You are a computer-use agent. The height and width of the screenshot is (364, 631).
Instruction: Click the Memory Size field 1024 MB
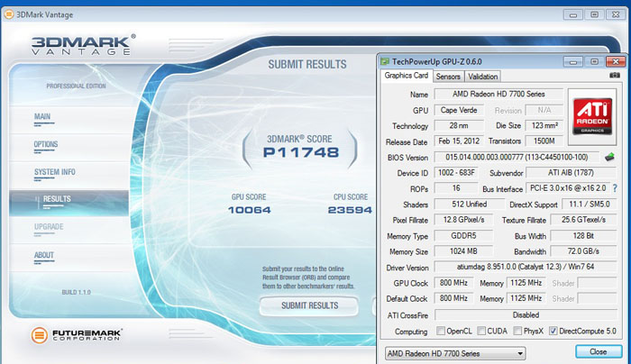tap(463, 251)
